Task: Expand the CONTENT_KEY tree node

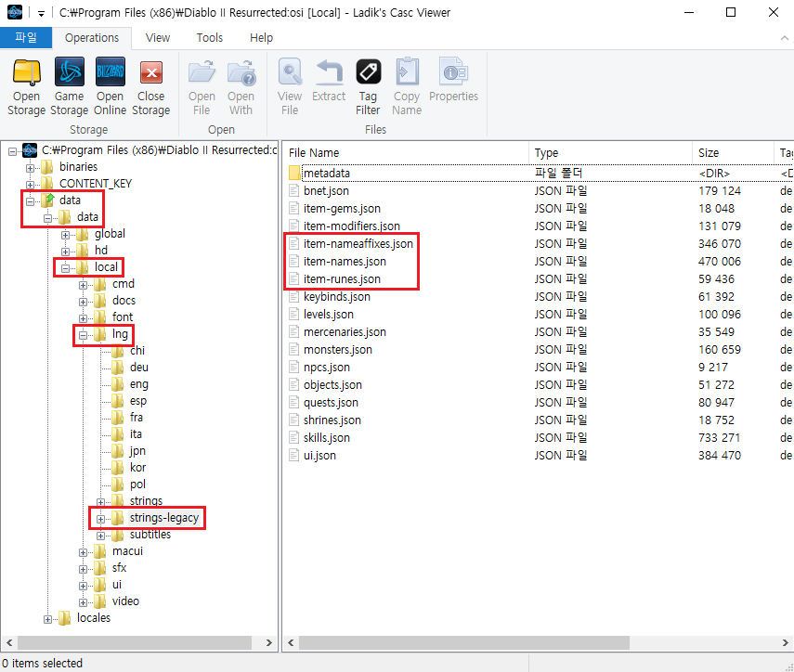Action: 30,184
